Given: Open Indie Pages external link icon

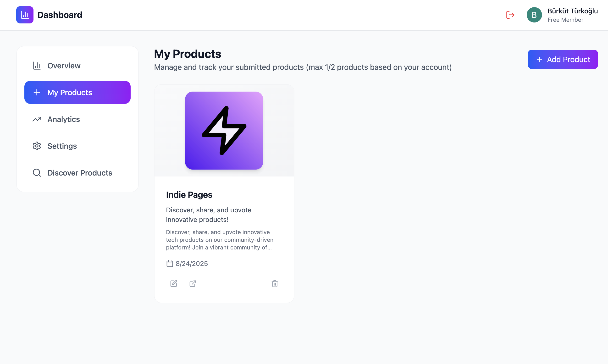Looking at the screenshot, I should pyautogui.click(x=193, y=284).
